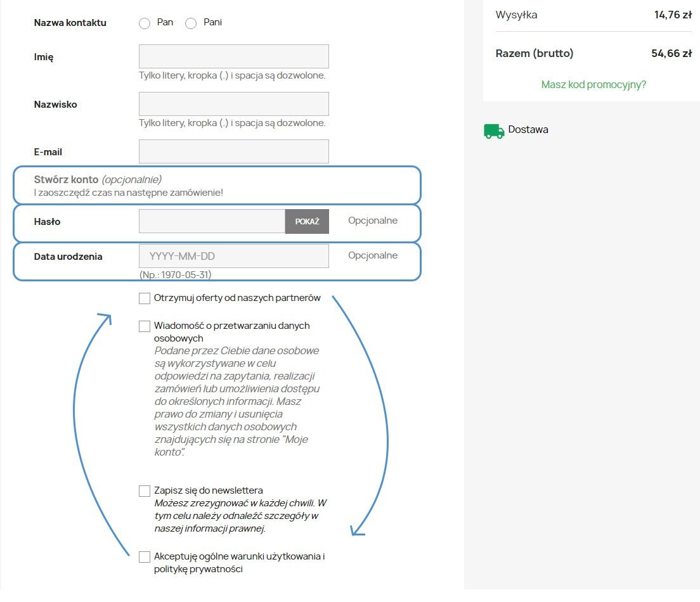Click the Stwórz konto (opcjonalnie) heading

(98, 179)
